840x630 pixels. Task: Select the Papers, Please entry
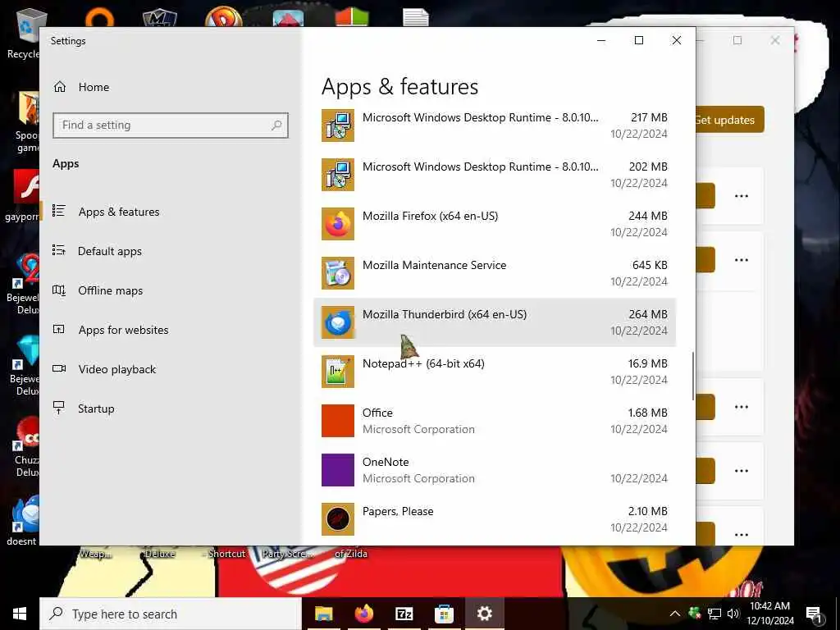click(495, 519)
